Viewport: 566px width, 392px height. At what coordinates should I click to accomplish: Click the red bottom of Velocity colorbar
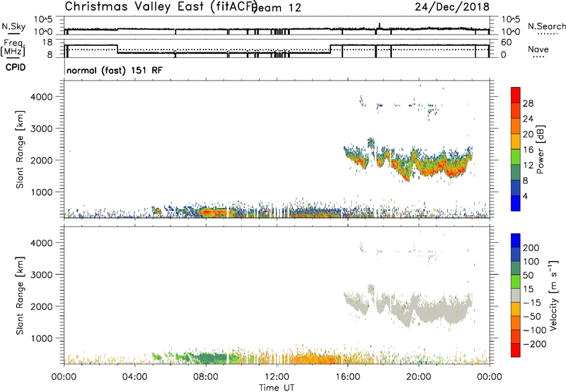[516, 350]
